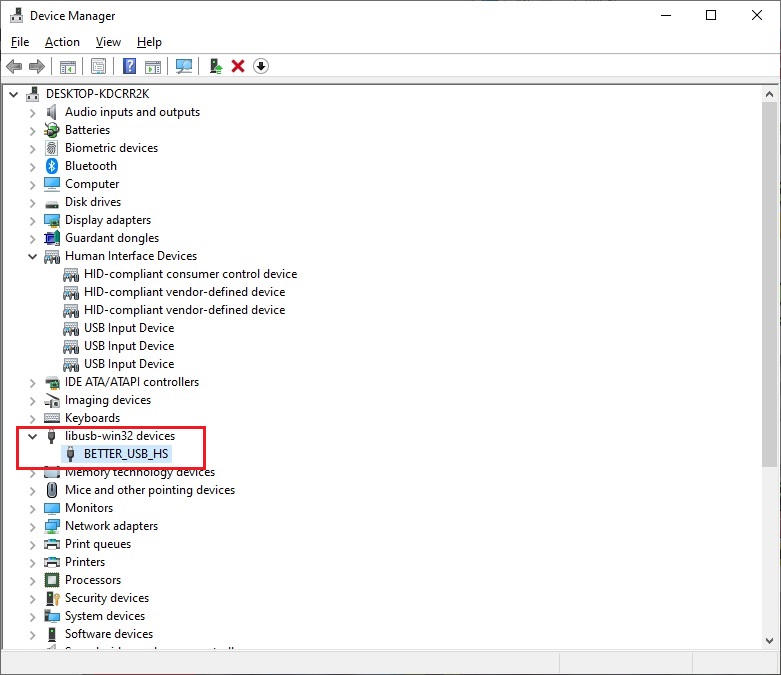Click the Disk drives icon
Image resolution: width=781 pixels, height=675 pixels.
pos(52,203)
